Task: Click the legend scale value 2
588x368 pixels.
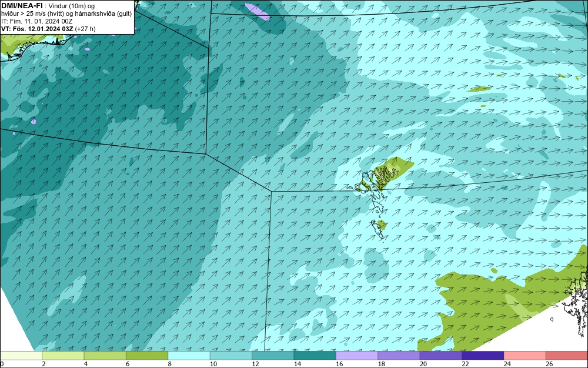Action: [44, 364]
